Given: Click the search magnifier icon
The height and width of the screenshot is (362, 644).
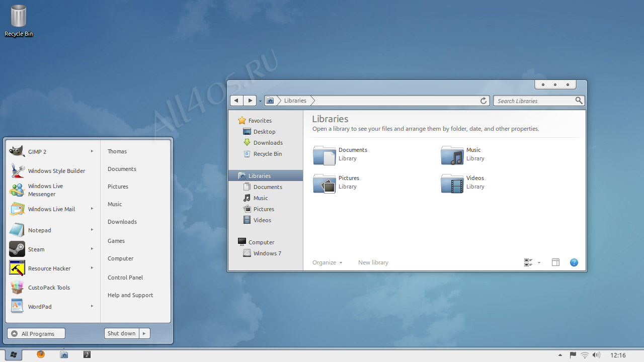Looking at the screenshot, I should click(x=579, y=101).
